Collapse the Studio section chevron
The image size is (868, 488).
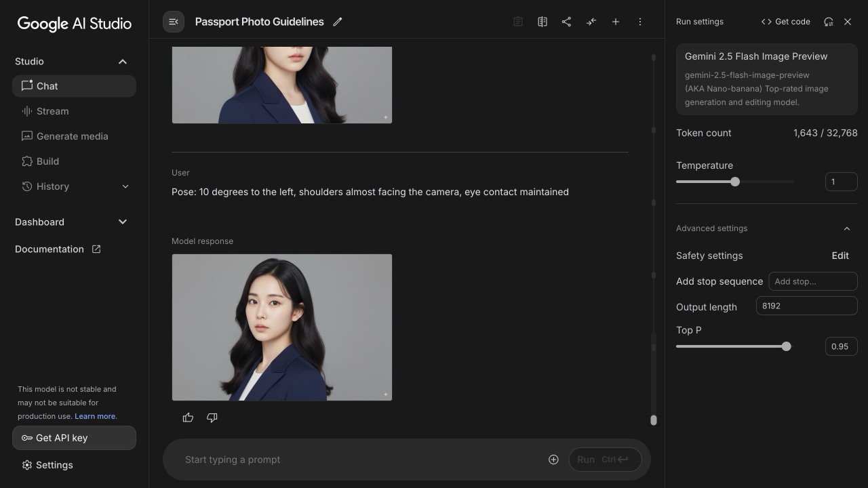point(123,62)
